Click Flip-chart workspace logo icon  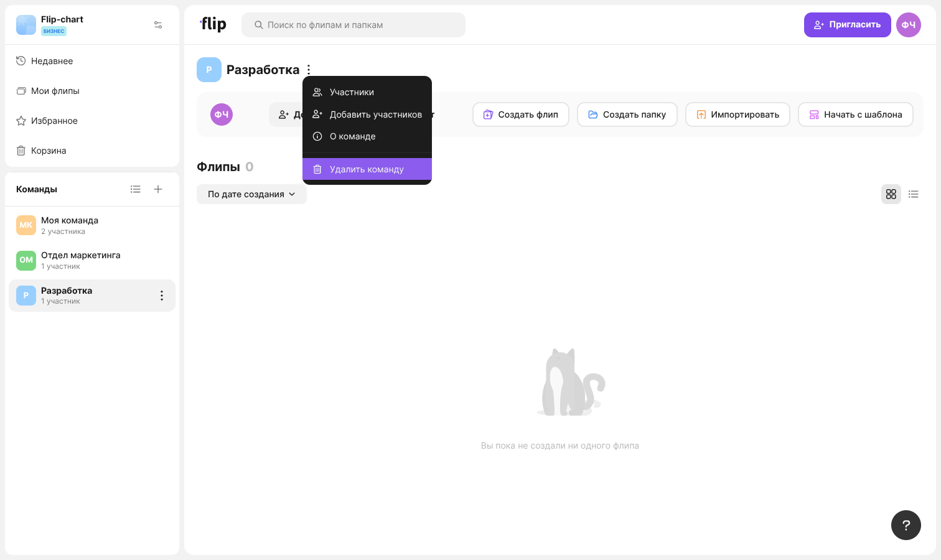pos(26,25)
